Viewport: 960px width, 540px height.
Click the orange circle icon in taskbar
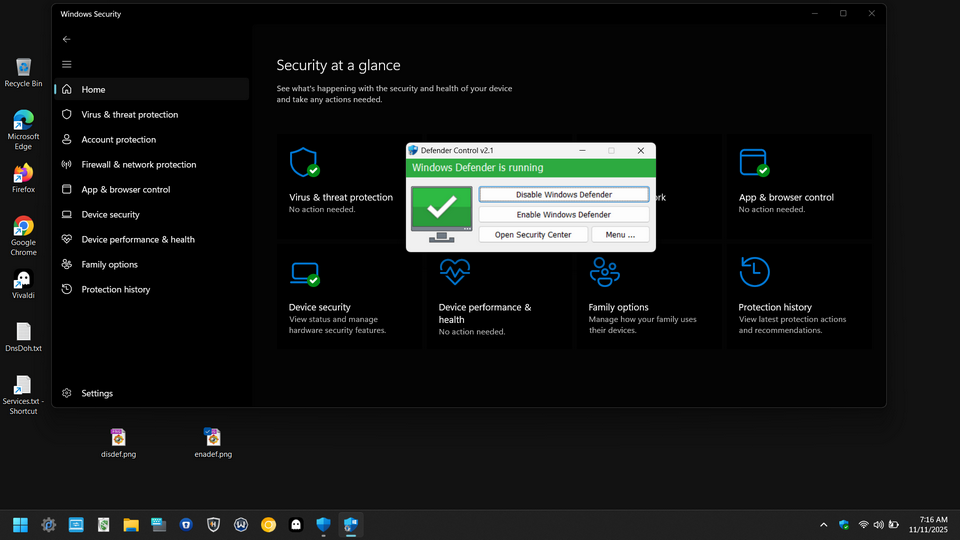click(x=268, y=525)
